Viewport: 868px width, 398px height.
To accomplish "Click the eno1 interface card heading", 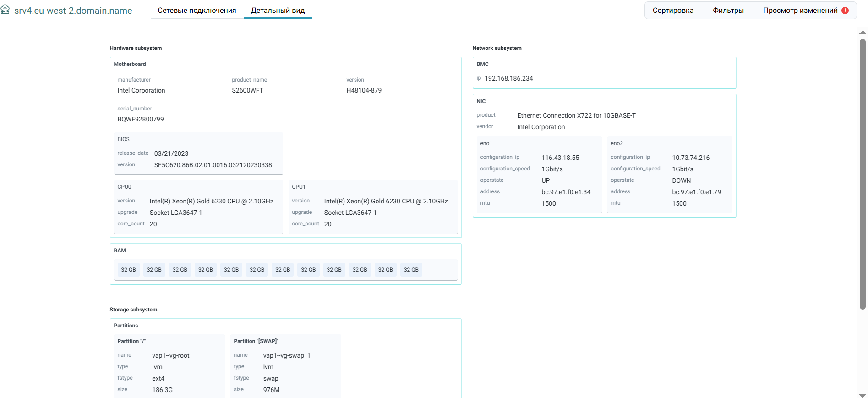I will [486, 143].
